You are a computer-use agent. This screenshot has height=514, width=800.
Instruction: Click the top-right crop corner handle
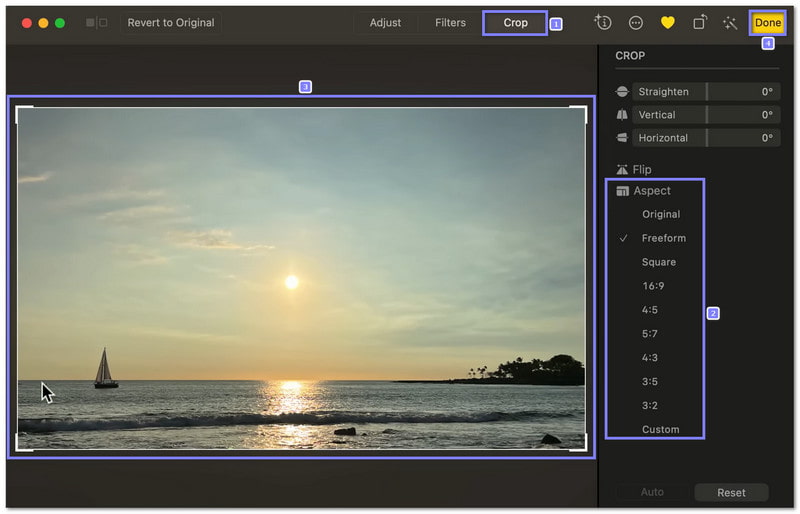click(x=585, y=109)
